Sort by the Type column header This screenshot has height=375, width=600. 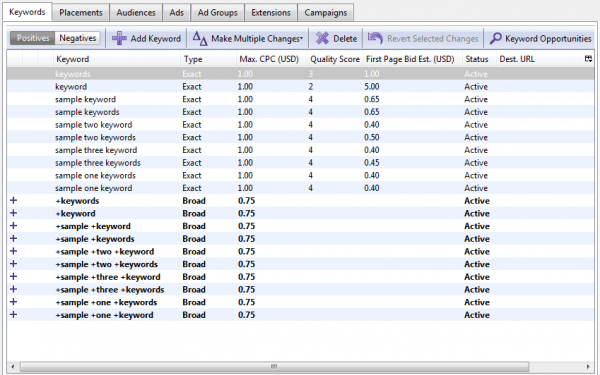point(209,59)
